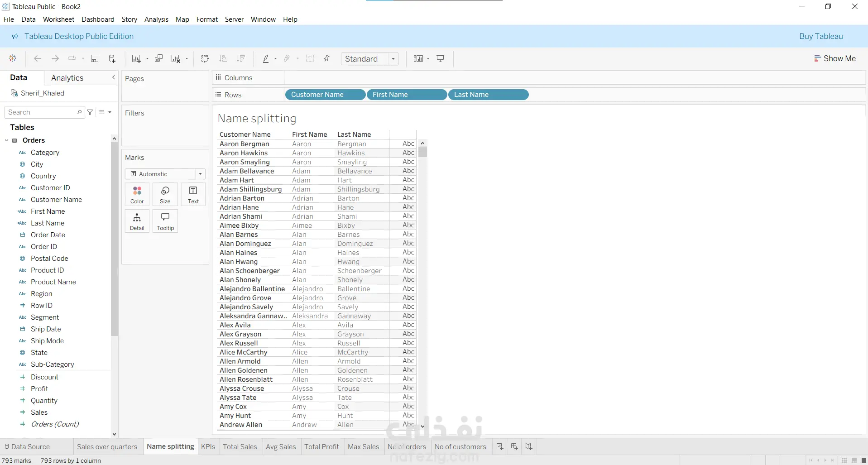Switch to the Analytics tab
Image resolution: width=868 pixels, height=465 pixels.
(67, 78)
